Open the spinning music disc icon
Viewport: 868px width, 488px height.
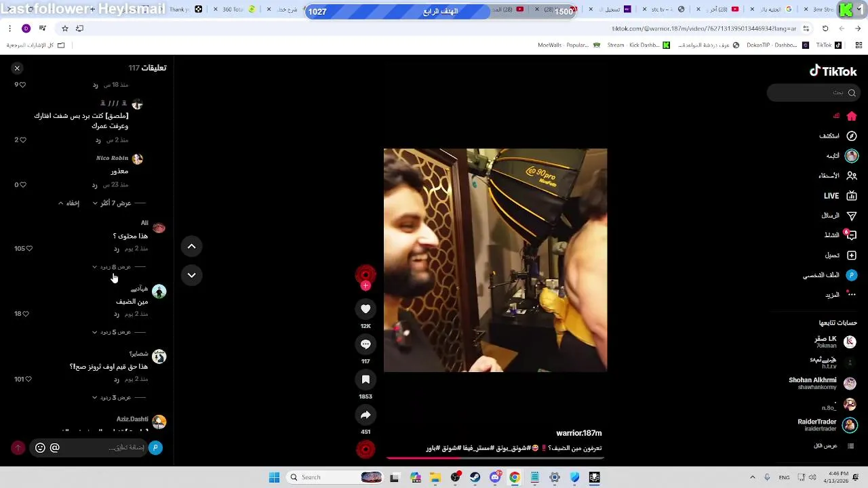366,449
